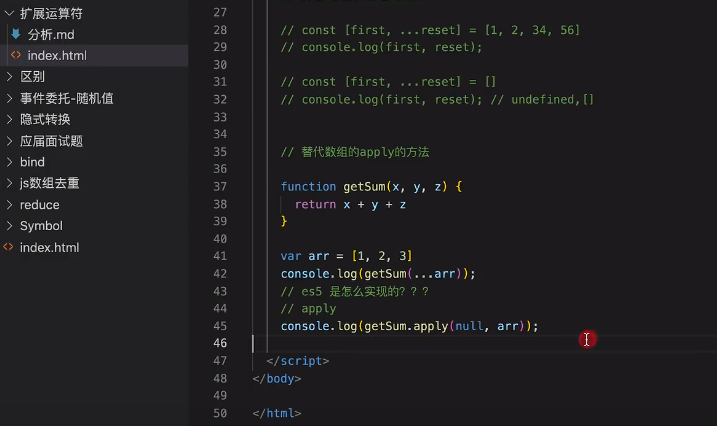This screenshot has width=717, height=426.
Task: Expand the 应届面试题 folder
Action: point(9,141)
